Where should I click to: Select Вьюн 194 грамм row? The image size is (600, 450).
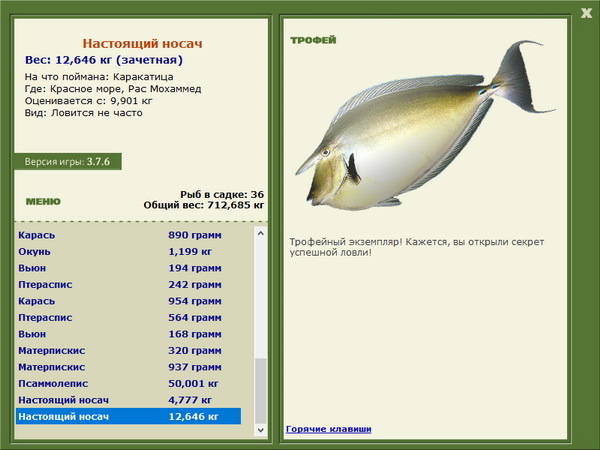pos(129,268)
